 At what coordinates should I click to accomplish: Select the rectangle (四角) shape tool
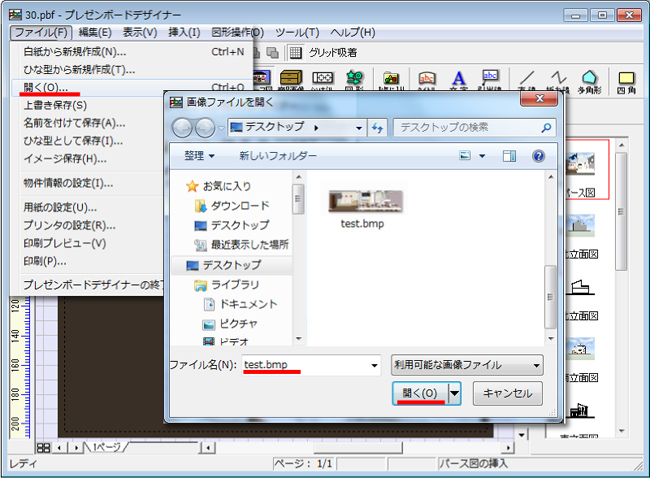pos(627,80)
